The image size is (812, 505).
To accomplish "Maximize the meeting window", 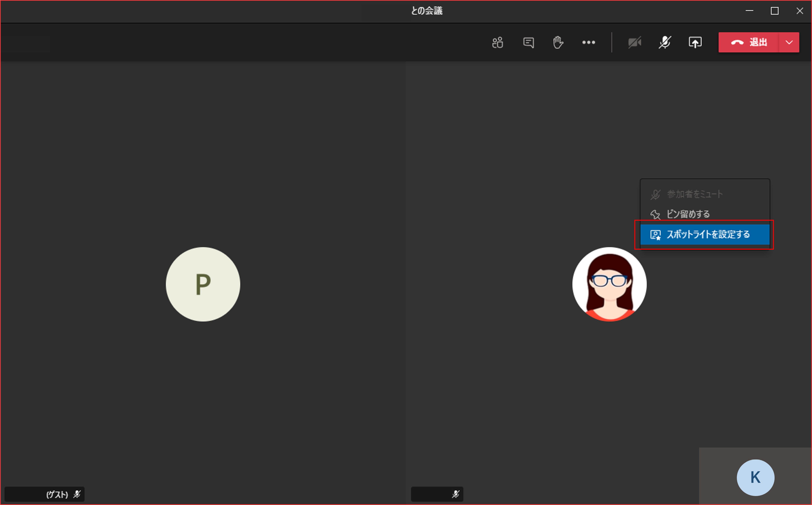I will (775, 11).
